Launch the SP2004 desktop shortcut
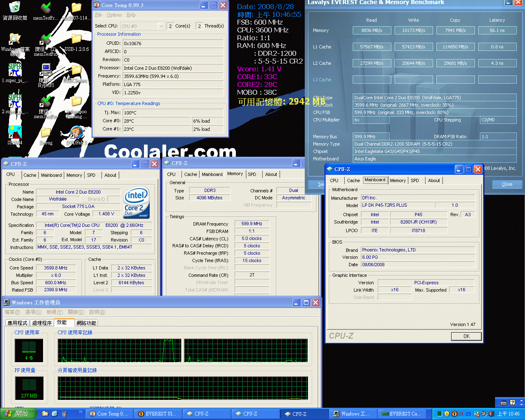The width and height of the screenshot is (525, 420). tap(15, 135)
